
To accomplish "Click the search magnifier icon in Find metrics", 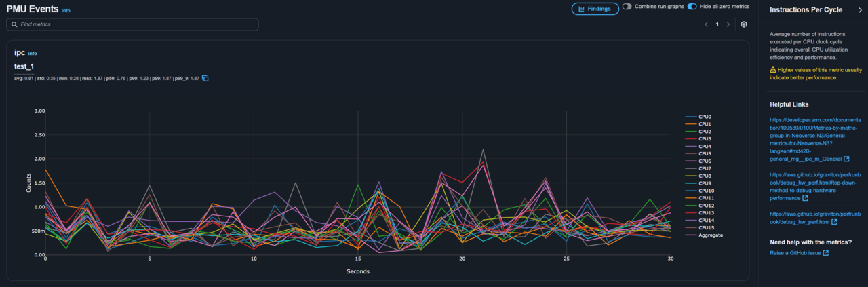I will (14, 24).
